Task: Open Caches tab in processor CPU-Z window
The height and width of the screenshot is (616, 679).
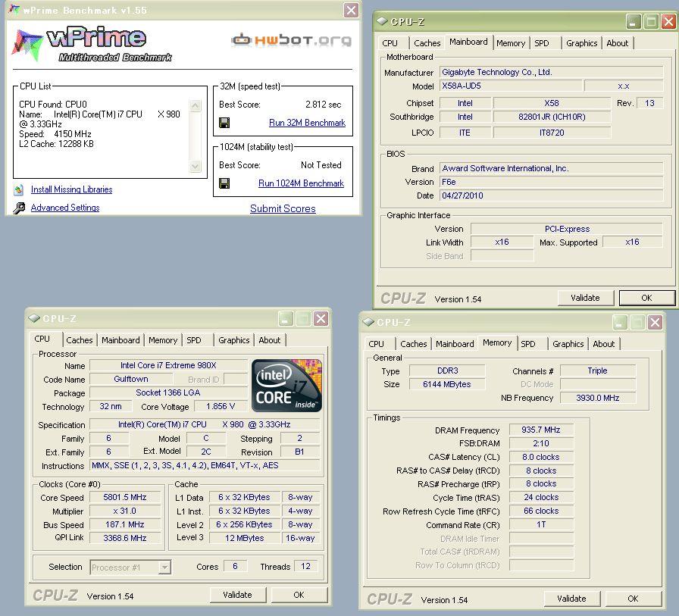Action: pyautogui.click(x=80, y=339)
